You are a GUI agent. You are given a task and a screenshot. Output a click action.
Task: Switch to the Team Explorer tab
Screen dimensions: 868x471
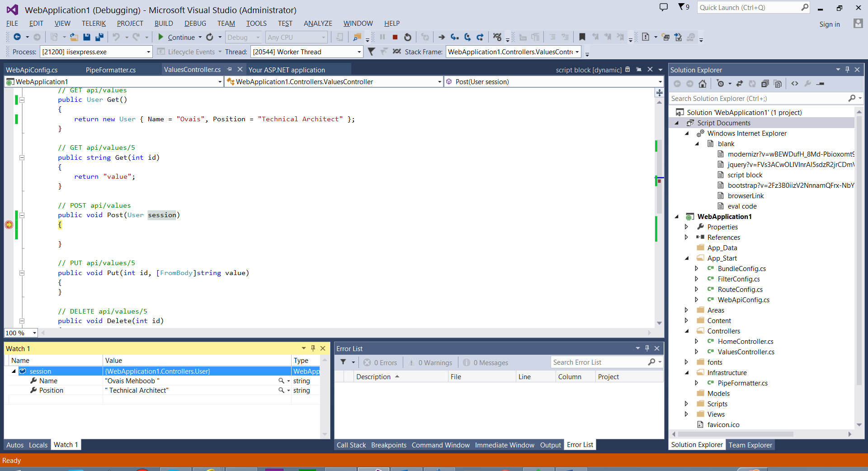(x=750, y=445)
